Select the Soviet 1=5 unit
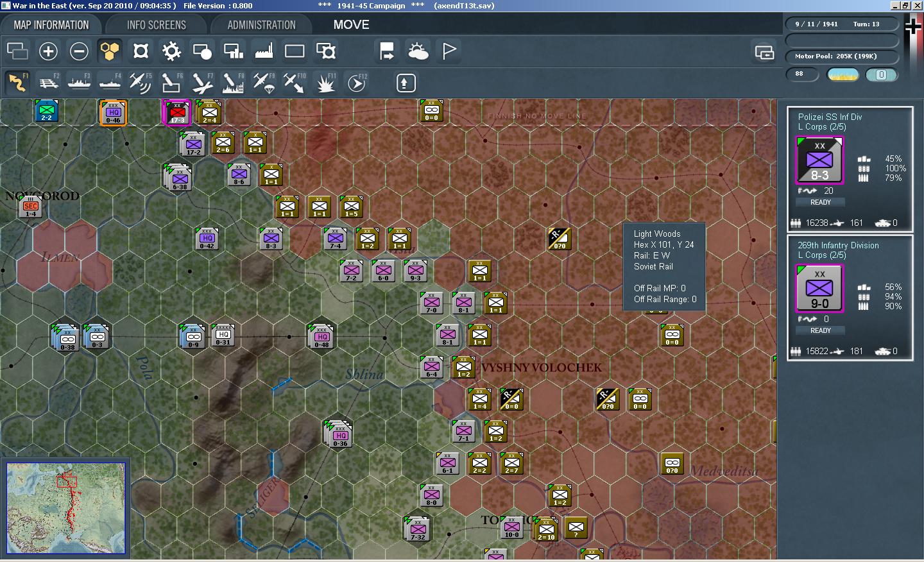Screen dimensions: 924x562 351,207
